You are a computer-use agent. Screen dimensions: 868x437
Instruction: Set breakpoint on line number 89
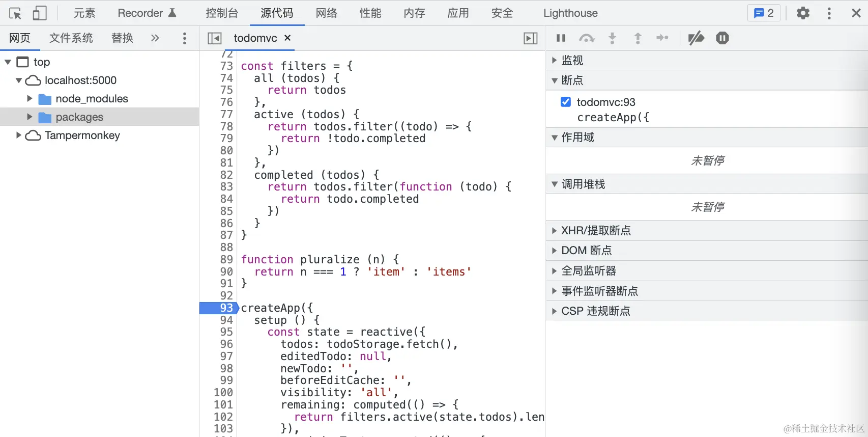pos(226,260)
